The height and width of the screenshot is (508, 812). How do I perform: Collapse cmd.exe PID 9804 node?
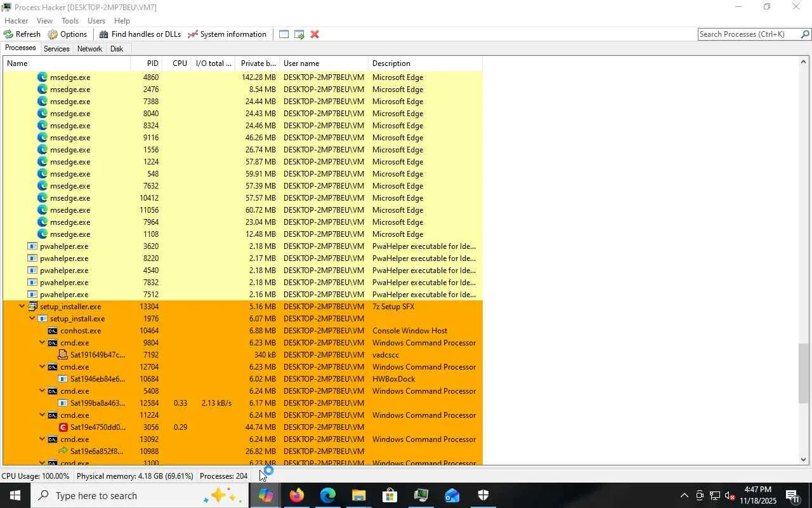click(43, 343)
